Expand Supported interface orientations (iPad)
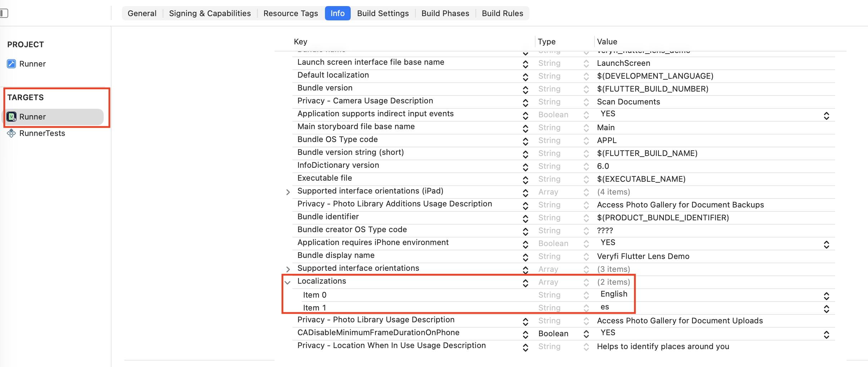The height and width of the screenshot is (367, 868). tap(288, 192)
